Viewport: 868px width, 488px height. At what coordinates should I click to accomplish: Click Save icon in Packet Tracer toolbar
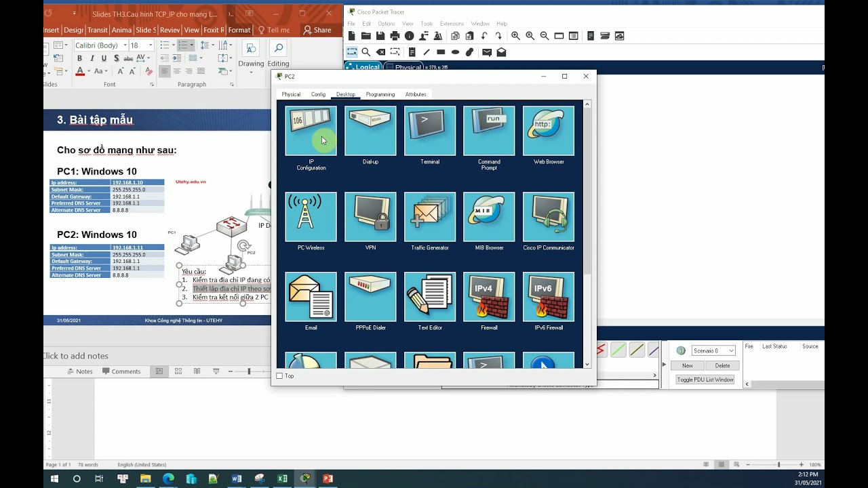coord(380,36)
